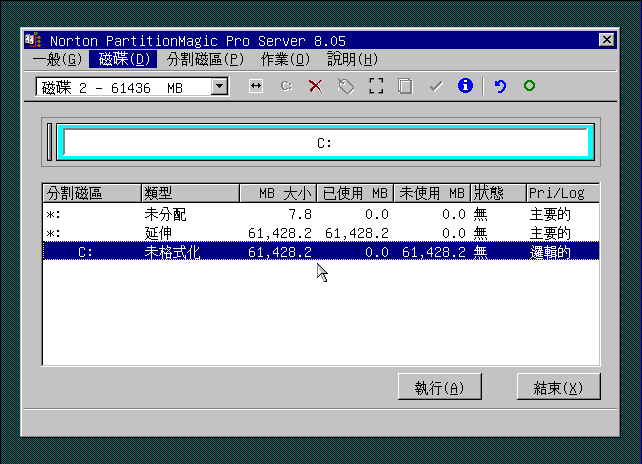Click the blue undo arrow icon
The width and height of the screenshot is (642, 464).
(500, 87)
